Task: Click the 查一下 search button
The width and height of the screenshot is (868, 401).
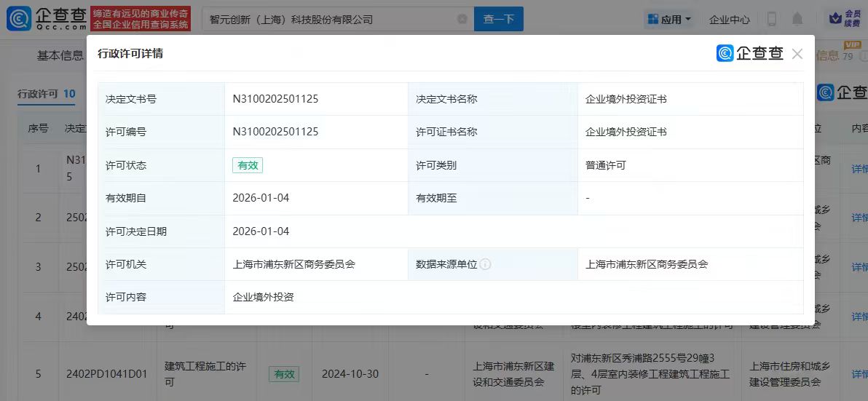Action: (499, 20)
